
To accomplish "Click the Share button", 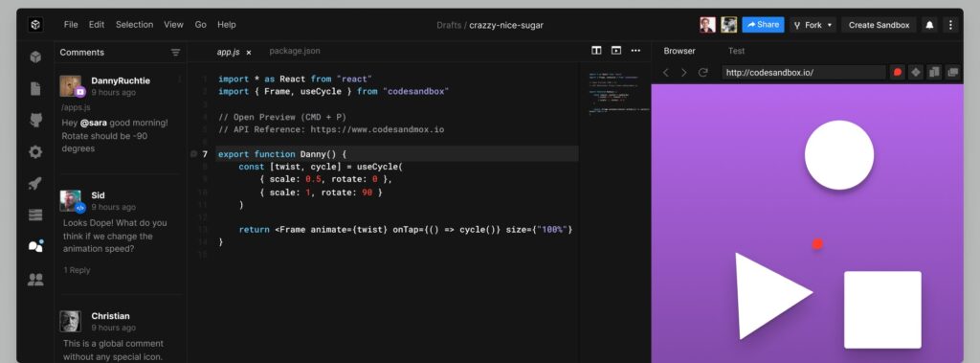I will pos(763,25).
